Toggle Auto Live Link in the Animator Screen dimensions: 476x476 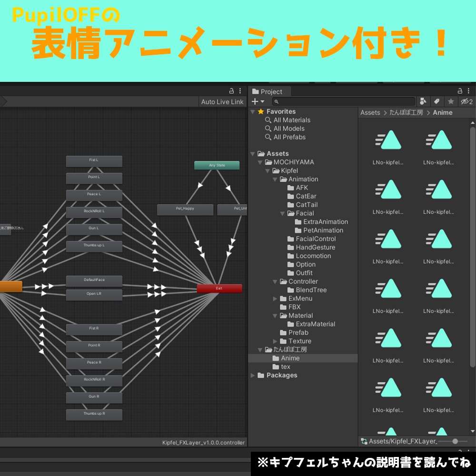(x=222, y=101)
